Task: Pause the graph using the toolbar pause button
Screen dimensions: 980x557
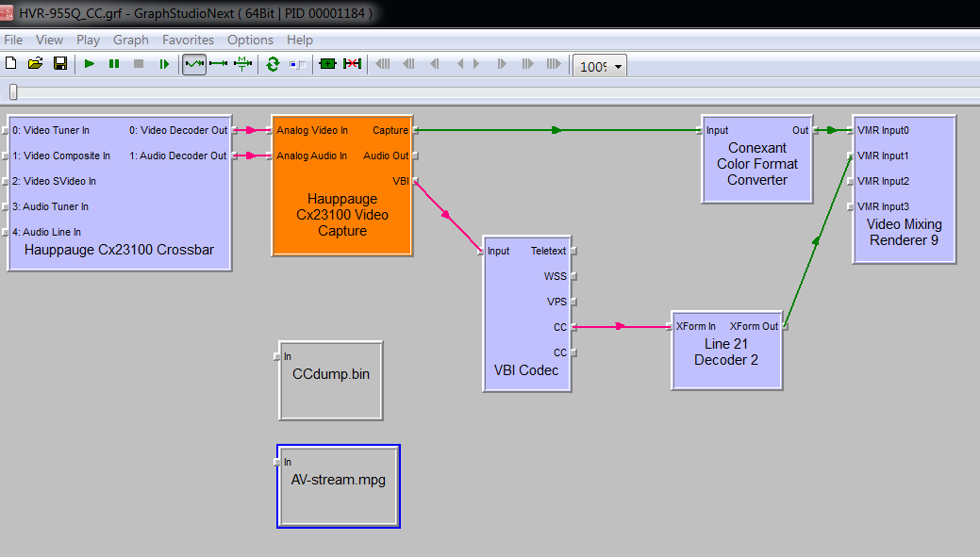Action: point(114,64)
